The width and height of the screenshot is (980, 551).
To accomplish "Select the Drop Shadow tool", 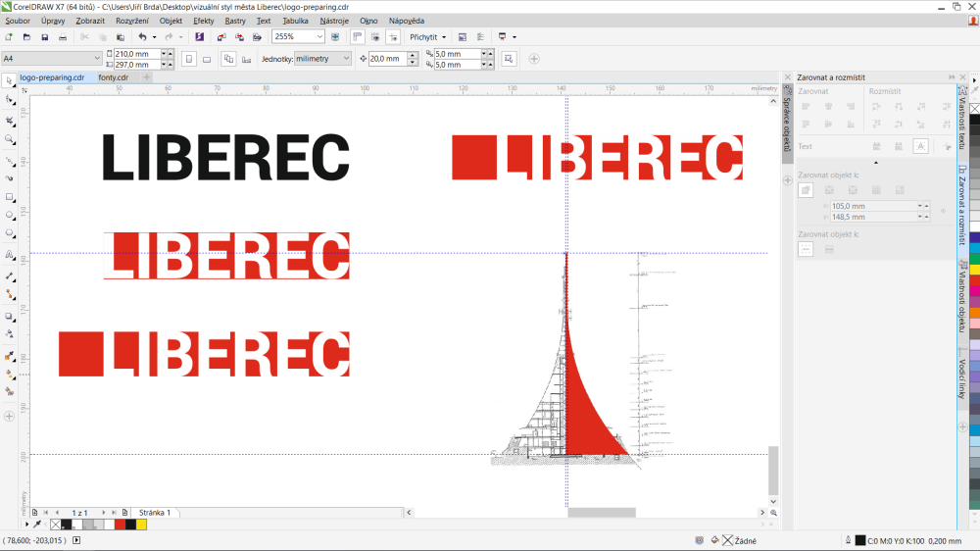I will 10,317.
